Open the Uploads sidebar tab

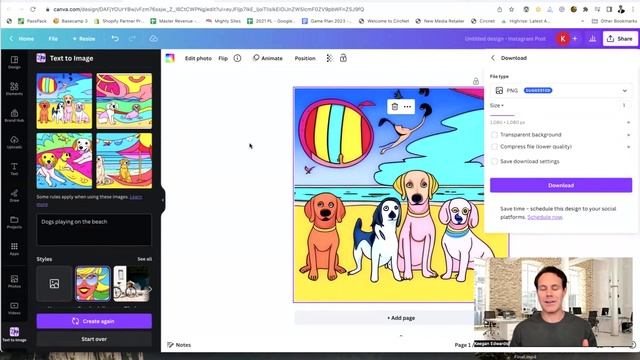click(x=14, y=142)
